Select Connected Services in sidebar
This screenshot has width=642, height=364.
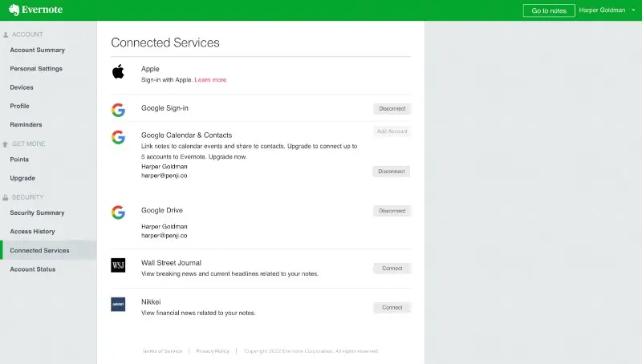(48, 250)
